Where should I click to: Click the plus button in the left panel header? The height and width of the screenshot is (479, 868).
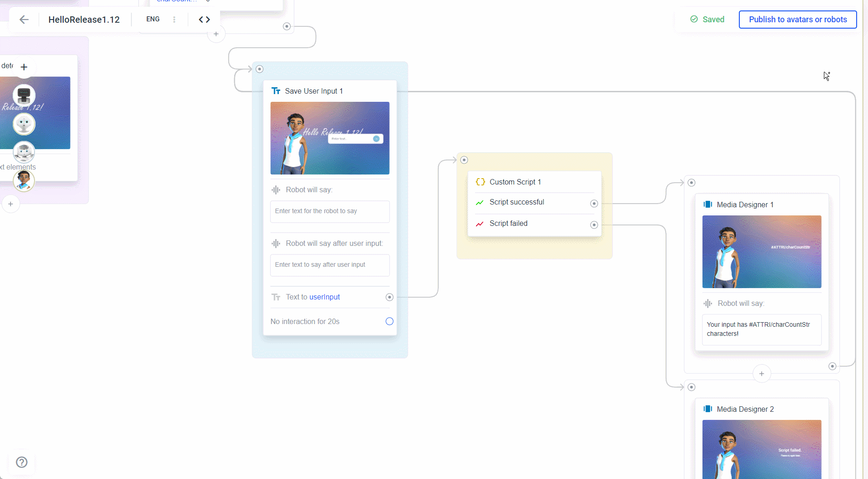pos(24,67)
